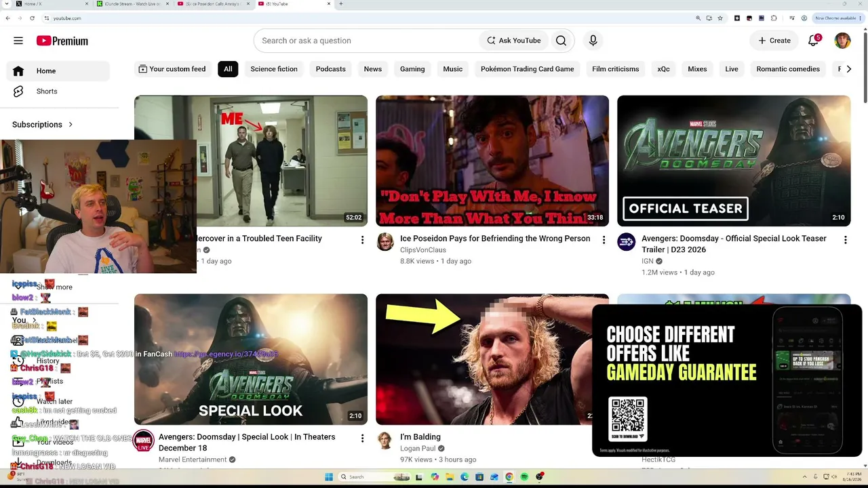868x488 pixels.
Task: Go to YouTube Premium home logo
Action: click(x=62, y=41)
